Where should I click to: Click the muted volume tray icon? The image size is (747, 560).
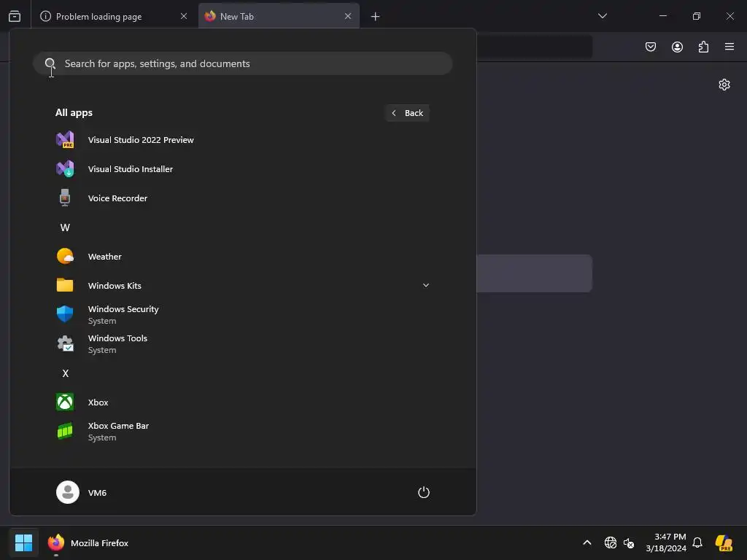pyautogui.click(x=629, y=542)
